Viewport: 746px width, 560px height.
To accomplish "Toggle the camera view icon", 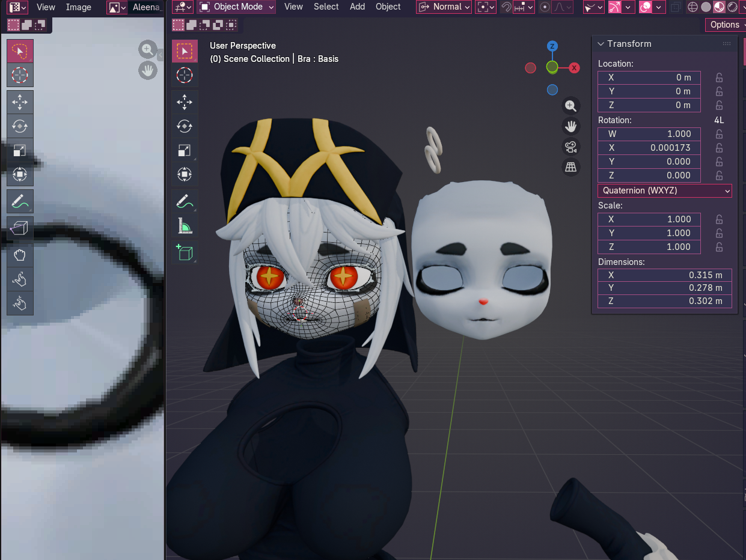I will pyautogui.click(x=571, y=147).
